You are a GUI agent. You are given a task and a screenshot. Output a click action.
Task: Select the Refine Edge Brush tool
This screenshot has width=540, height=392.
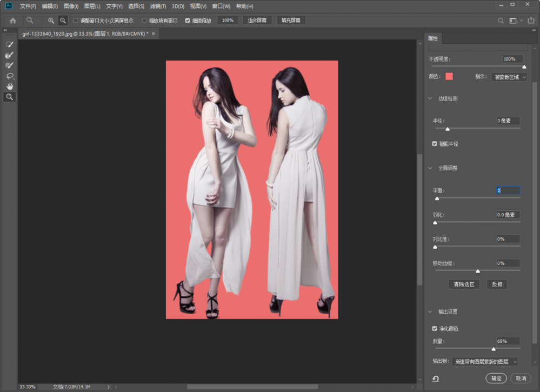point(9,55)
